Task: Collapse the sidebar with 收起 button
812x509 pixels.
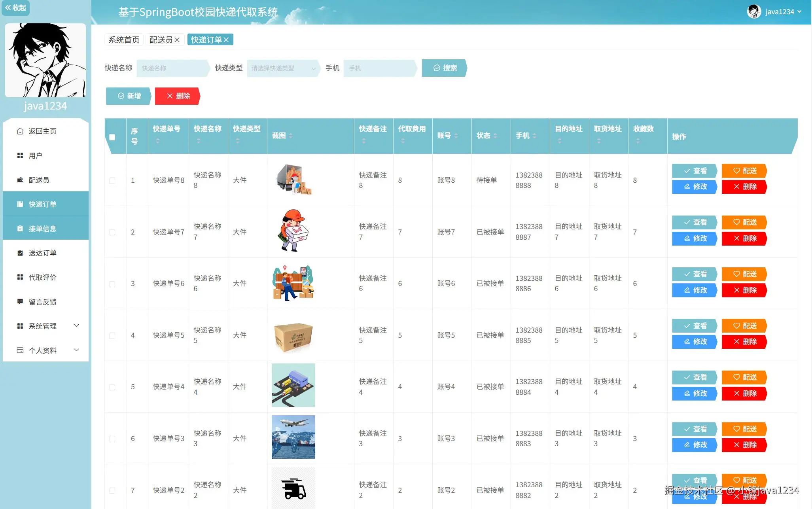Action: click(15, 8)
